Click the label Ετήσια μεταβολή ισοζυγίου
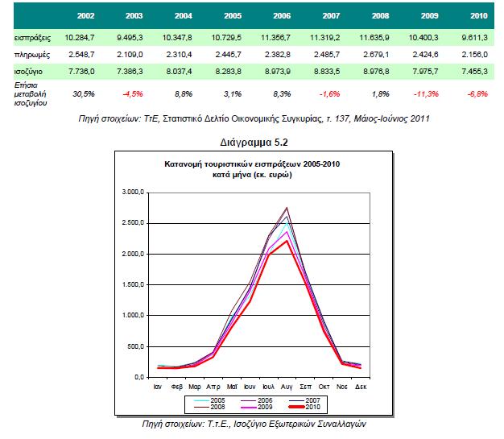 31,94
